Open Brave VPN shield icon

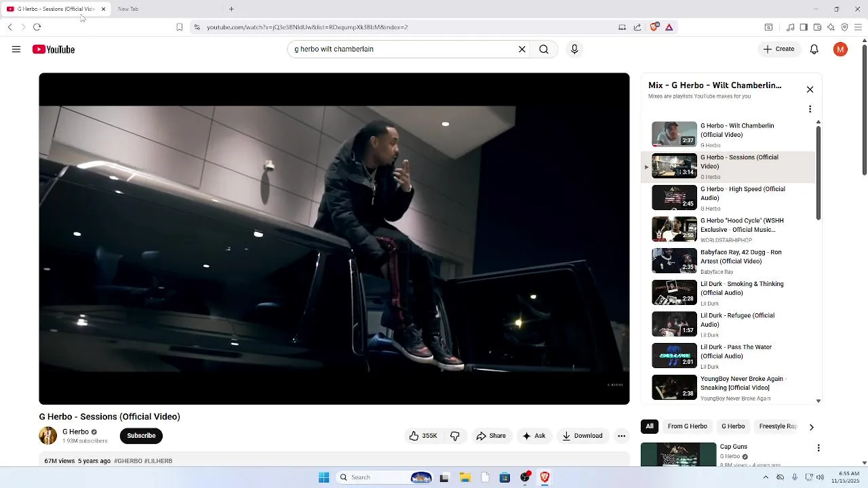[844, 27]
